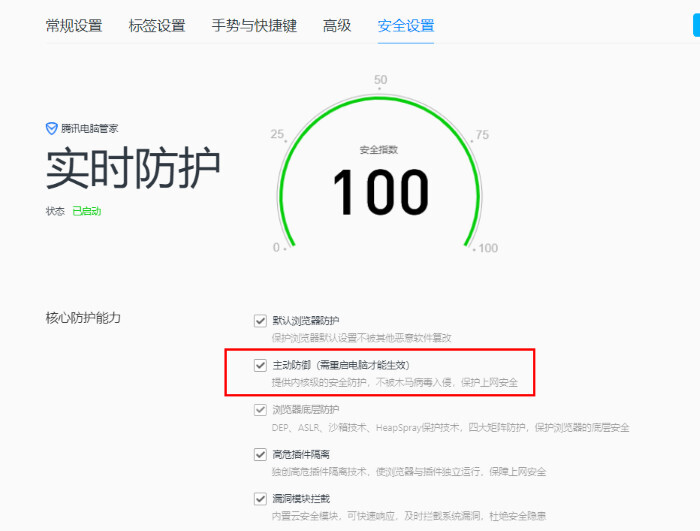Image resolution: width=700 pixels, height=531 pixels.
Task: Uncheck the 漏洞模块拦截 checkbox
Action: click(x=261, y=498)
